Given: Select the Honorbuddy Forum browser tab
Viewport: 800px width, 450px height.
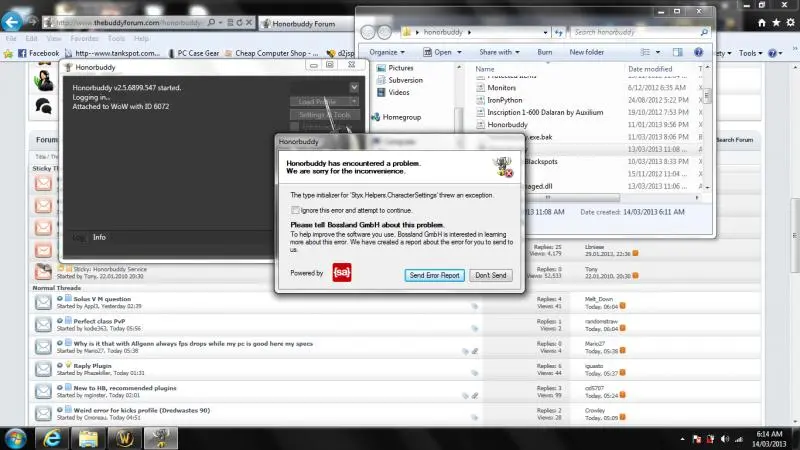Looking at the screenshot, I should pyautogui.click(x=304, y=23).
